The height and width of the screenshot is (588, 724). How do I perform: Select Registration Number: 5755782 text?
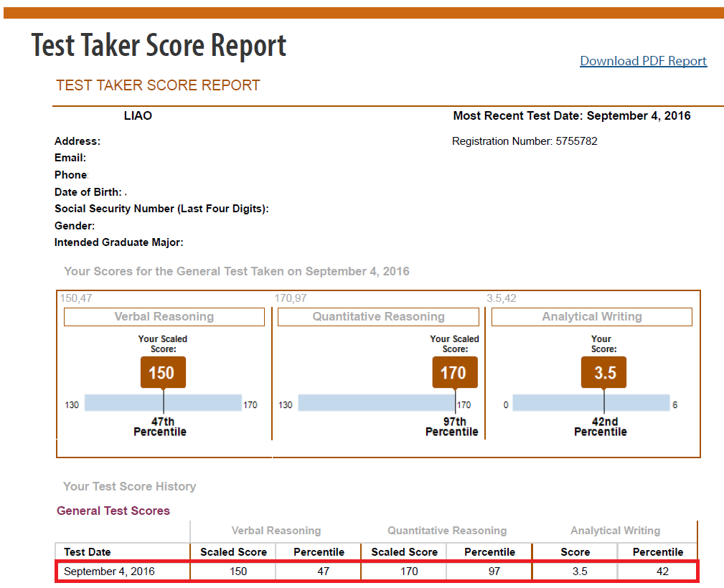tap(525, 141)
